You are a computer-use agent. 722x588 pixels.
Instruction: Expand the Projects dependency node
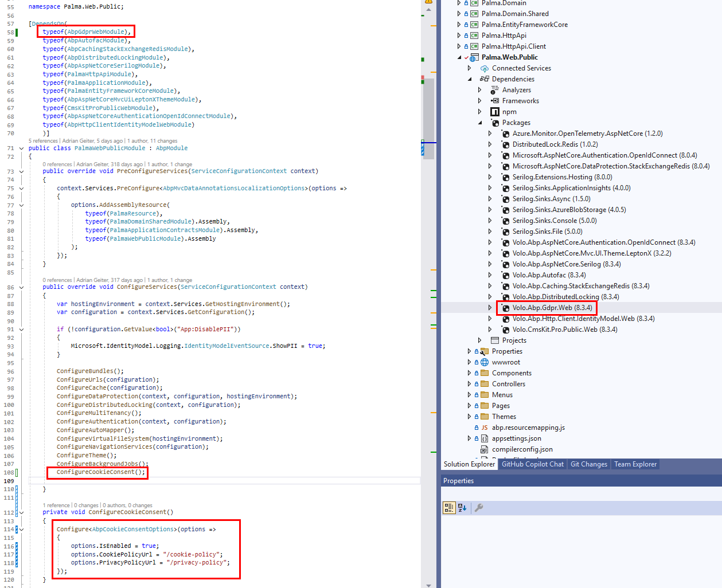coord(480,340)
